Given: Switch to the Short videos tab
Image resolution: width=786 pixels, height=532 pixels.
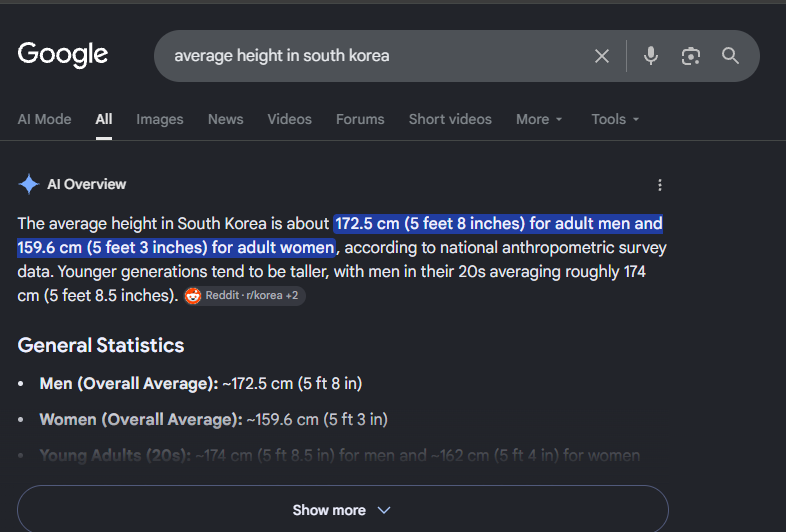Looking at the screenshot, I should pos(450,119).
